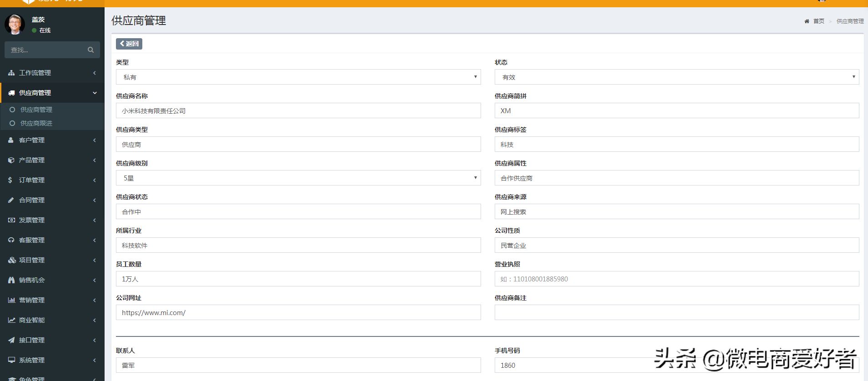The image size is (868, 381).
Task: Select the circle icon beside 供应商管理 submenu
Action: point(12,110)
